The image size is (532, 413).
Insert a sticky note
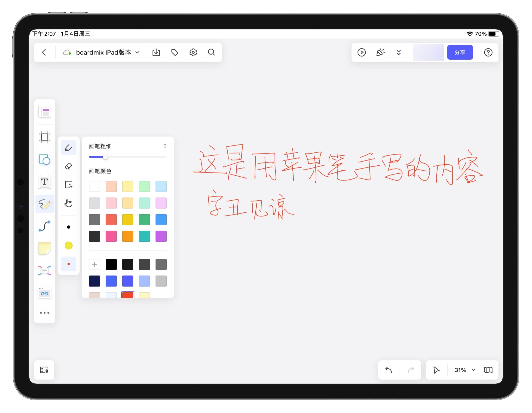[x=45, y=248]
